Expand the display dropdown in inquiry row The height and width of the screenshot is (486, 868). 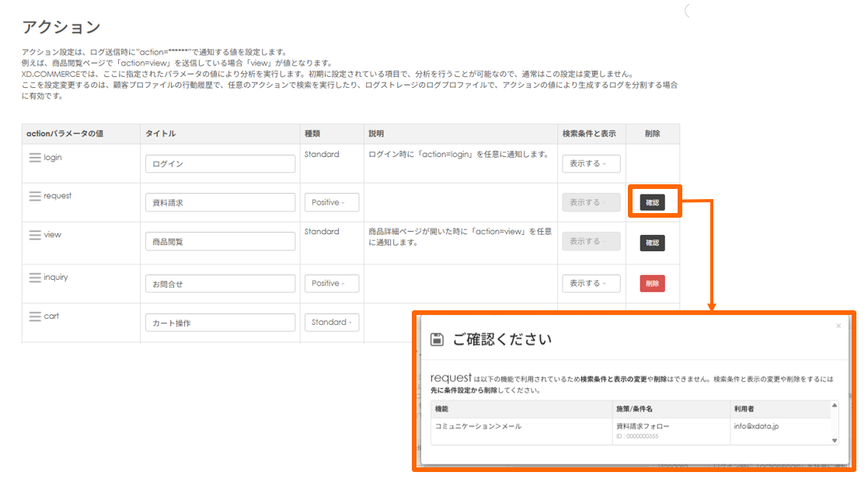pyautogui.click(x=591, y=284)
